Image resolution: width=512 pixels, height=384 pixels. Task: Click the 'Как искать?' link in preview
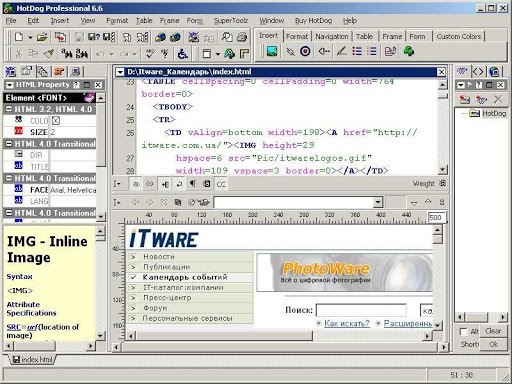(x=347, y=323)
